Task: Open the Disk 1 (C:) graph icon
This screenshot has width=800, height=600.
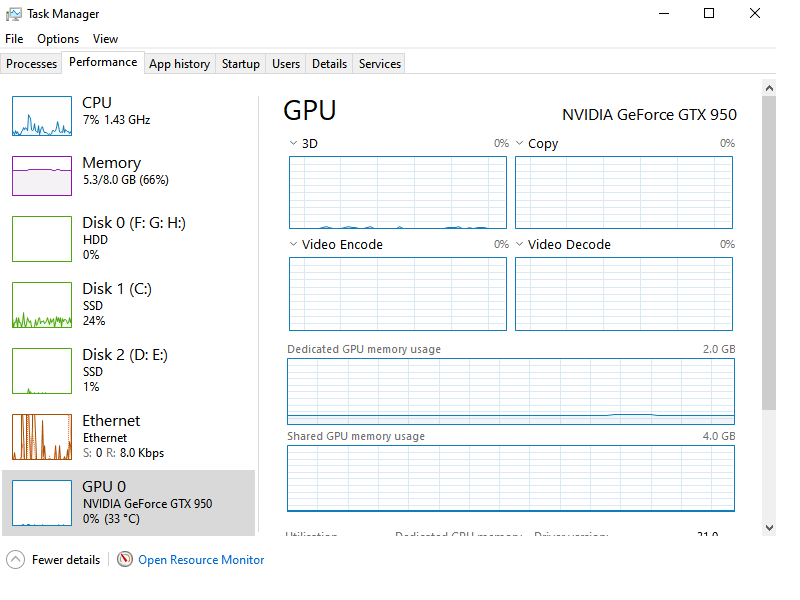Action: 42,305
